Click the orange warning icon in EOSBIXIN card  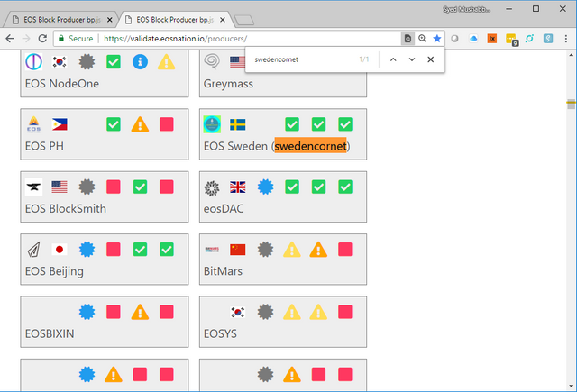pos(140,312)
